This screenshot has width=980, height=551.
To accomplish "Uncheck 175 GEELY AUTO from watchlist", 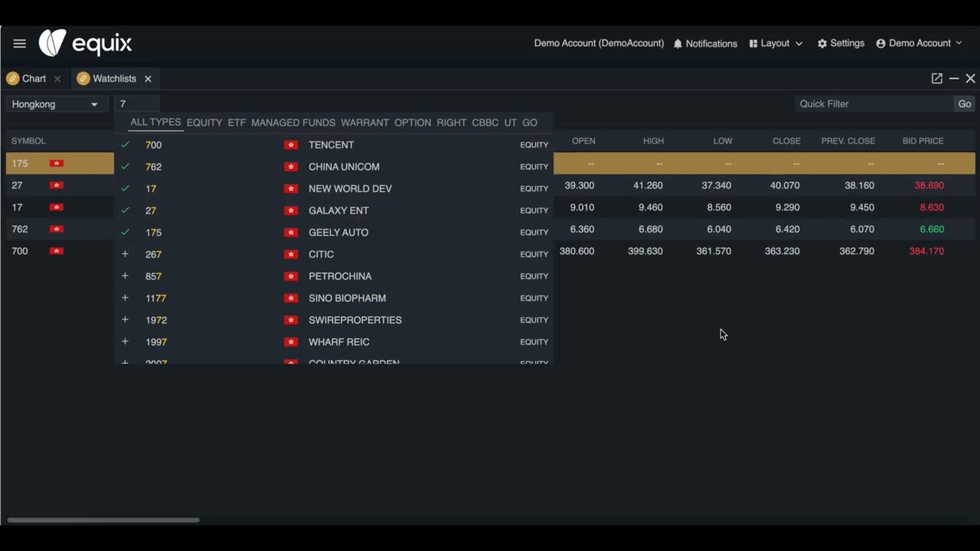I will coord(126,232).
